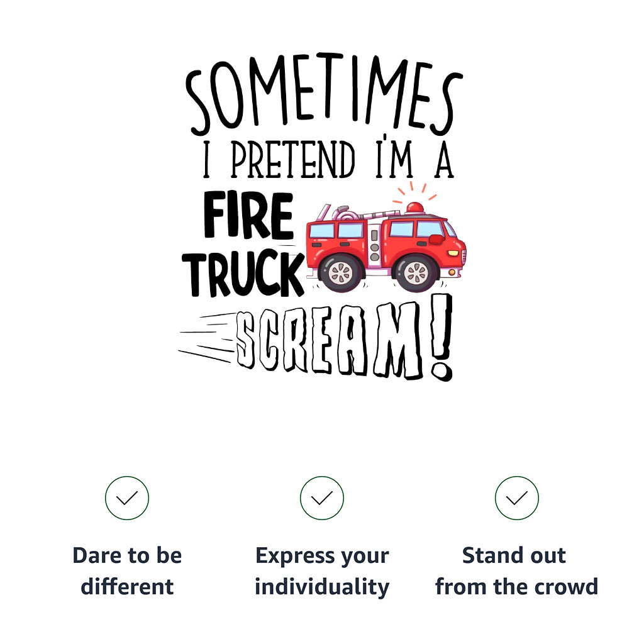The height and width of the screenshot is (644, 644).
Task: Click the silver panel on the truck's side
Action: pos(375,244)
